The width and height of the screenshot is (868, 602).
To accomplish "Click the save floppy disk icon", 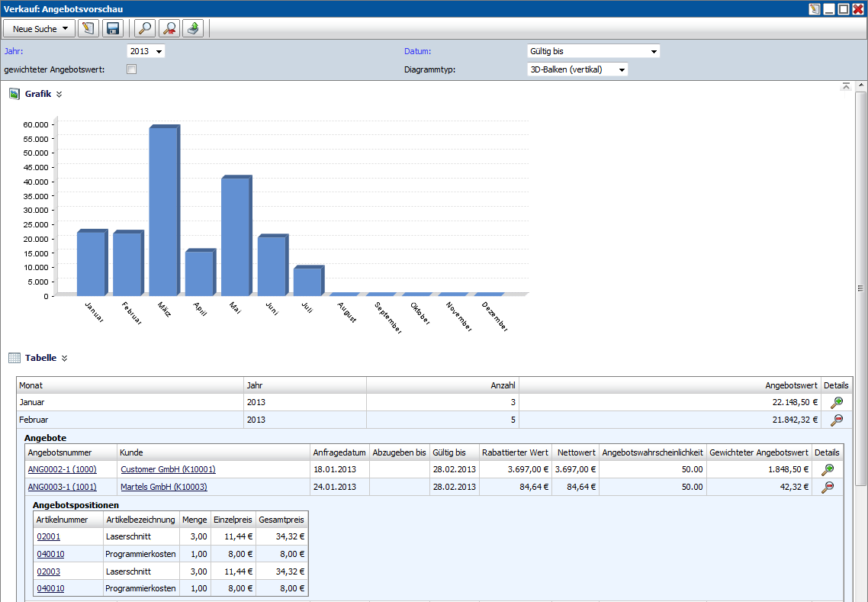I will coord(113,29).
